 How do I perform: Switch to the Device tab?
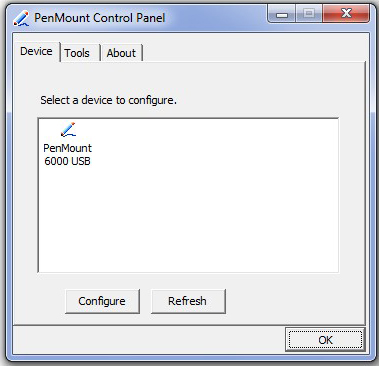tap(36, 52)
